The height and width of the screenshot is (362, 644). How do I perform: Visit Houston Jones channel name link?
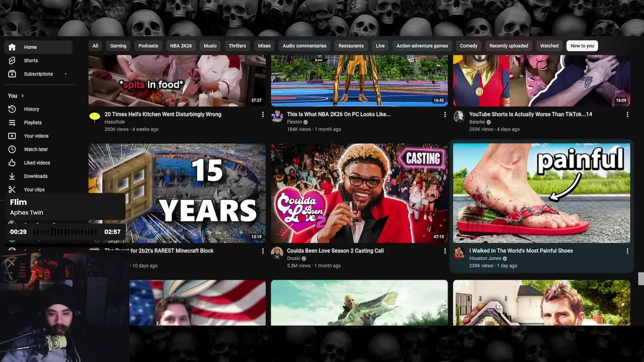[x=486, y=258]
